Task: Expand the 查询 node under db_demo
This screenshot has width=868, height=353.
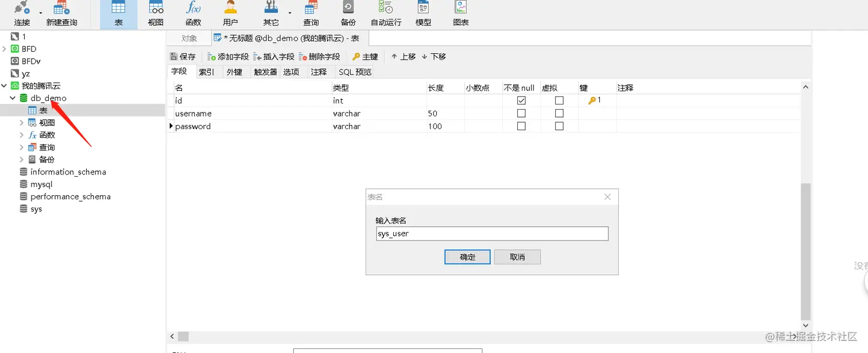Action: [23, 147]
